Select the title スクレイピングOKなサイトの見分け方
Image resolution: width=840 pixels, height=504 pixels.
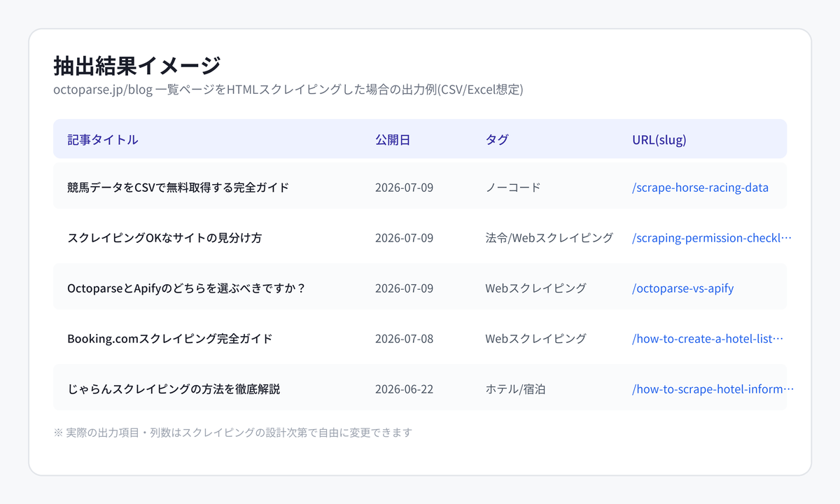[164, 238]
